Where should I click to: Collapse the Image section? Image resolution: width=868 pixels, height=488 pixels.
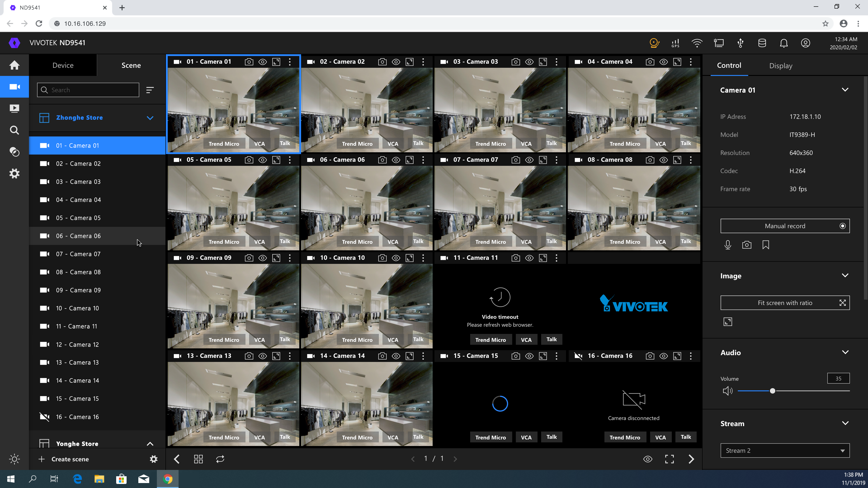click(845, 276)
